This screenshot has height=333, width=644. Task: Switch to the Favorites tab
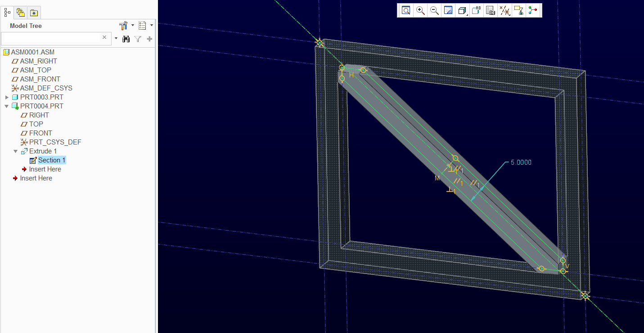34,12
